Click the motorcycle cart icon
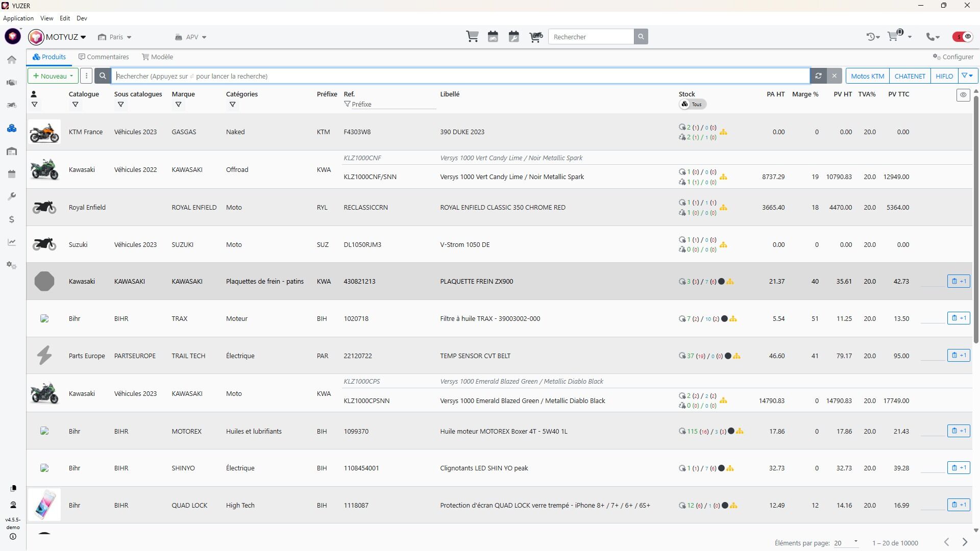This screenshot has height=551, width=980. tap(535, 37)
